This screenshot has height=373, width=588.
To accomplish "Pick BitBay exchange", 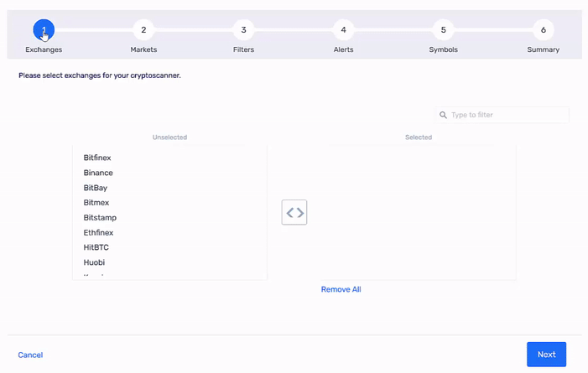I will [x=96, y=188].
